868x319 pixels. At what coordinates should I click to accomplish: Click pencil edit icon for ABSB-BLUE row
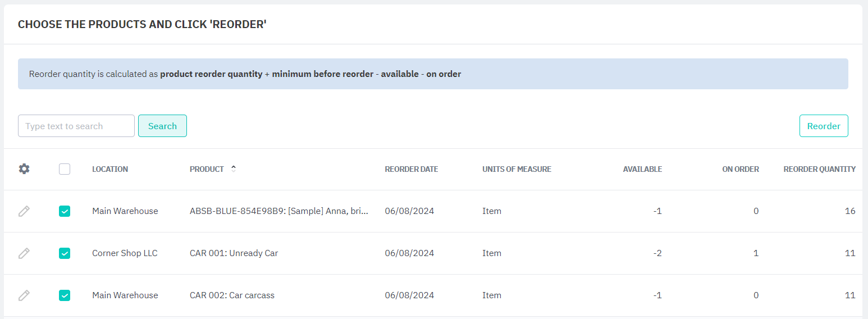pyautogui.click(x=24, y=211)
